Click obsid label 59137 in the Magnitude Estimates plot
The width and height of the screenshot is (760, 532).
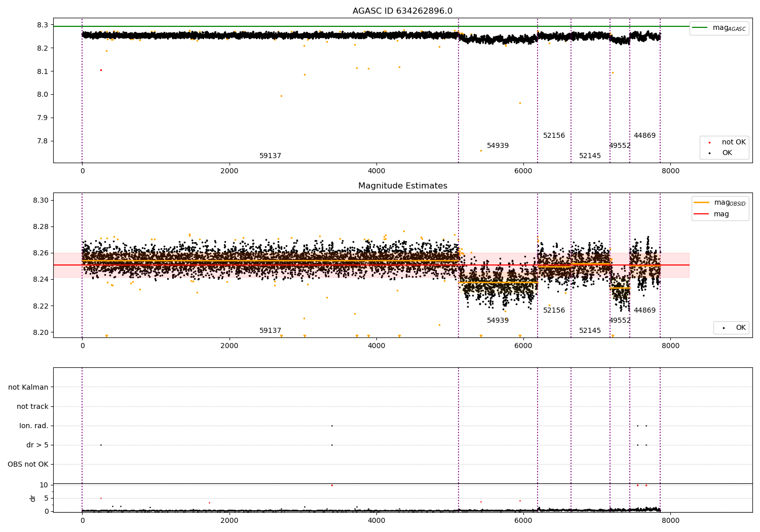(270, 331)
